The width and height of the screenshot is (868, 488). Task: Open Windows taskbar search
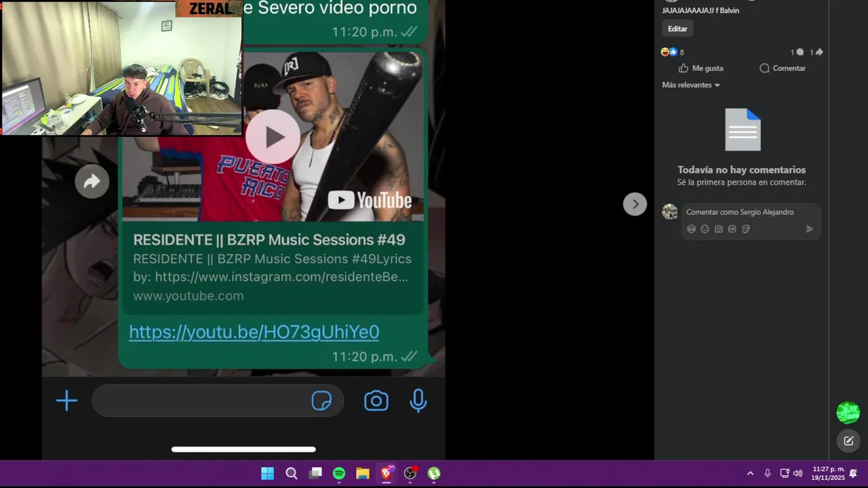(292, 474)
